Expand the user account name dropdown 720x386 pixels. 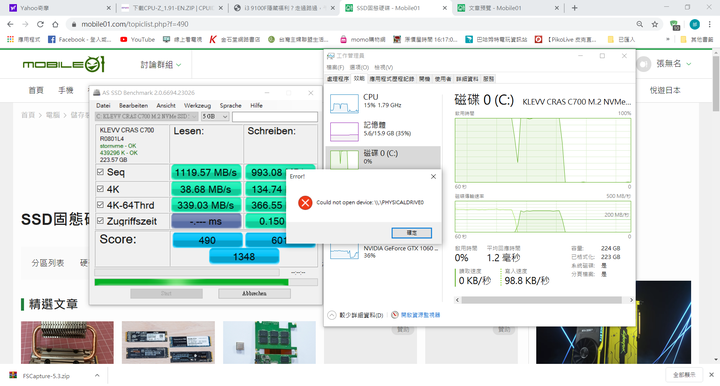(x=673, y=64)
